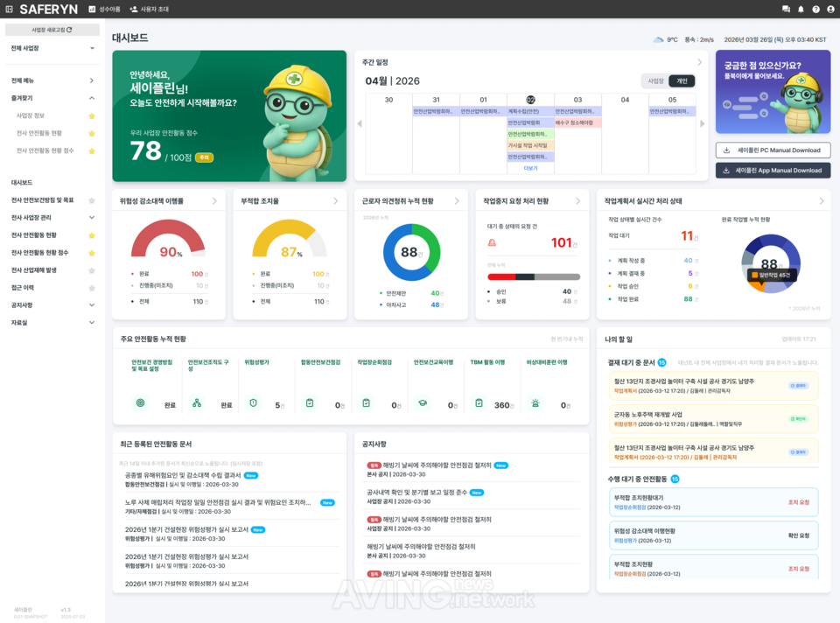Viewport: 840px width, 623px height.
Task: Go to the next week in 주간 일정
Action: (703, 123)
